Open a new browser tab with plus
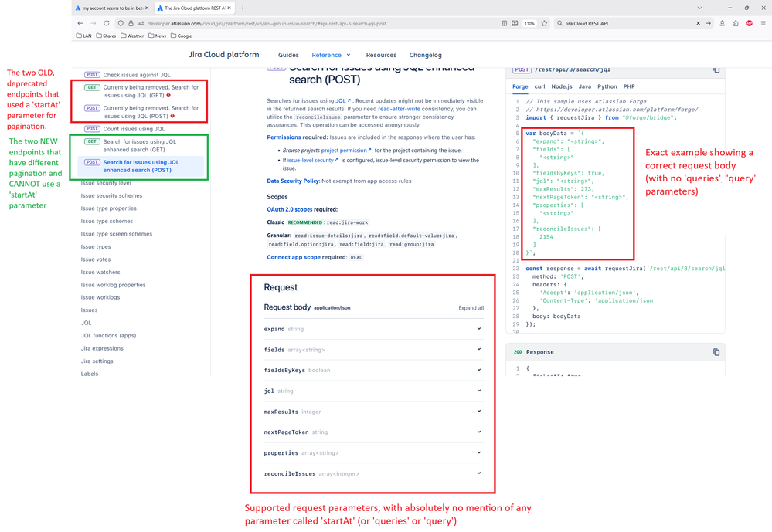This screenshot has height=532, width=772. coord(243,8)
